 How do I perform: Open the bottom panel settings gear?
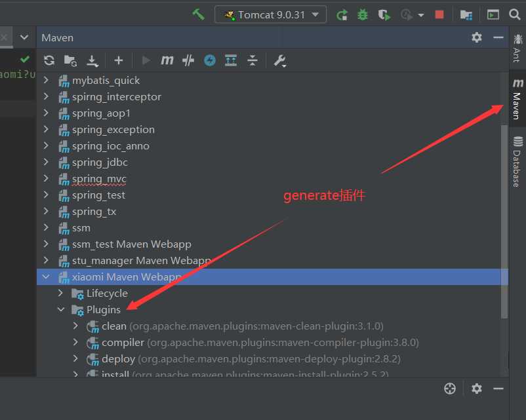point(477,389)
